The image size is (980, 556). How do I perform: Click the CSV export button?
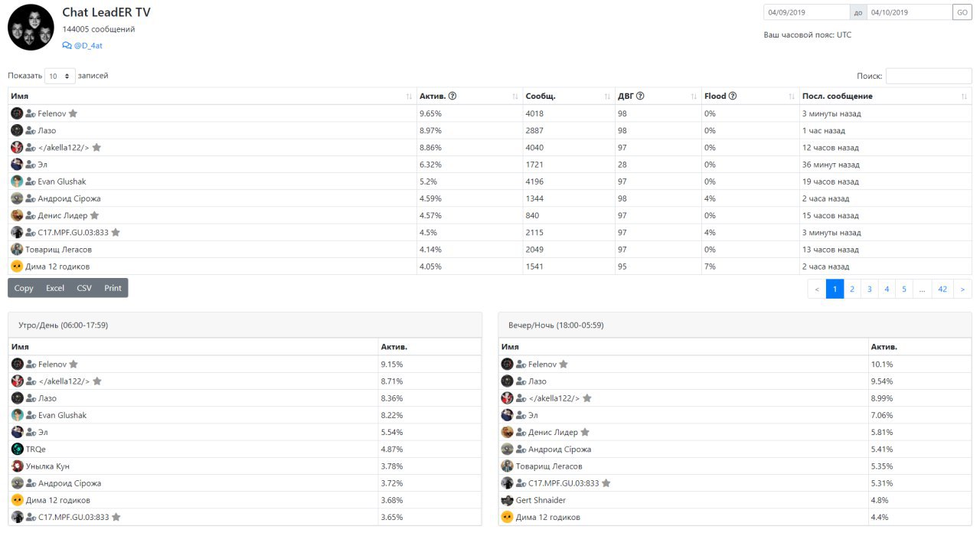point(84,288)
